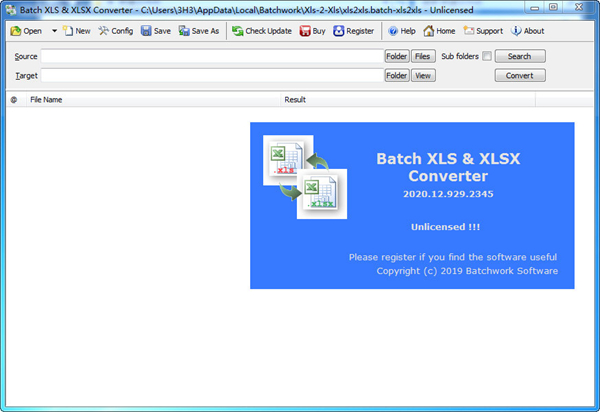The image size is (600, 412).
Task: Browse Target with Folder button
Action: tap(397, 75)
